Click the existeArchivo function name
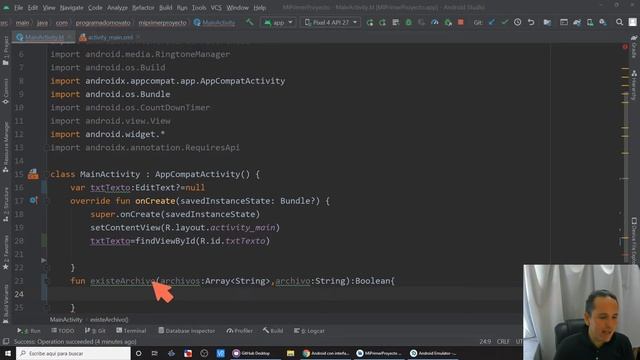The height and width of the screenshot is (360, 640). (x=122, y=281)
